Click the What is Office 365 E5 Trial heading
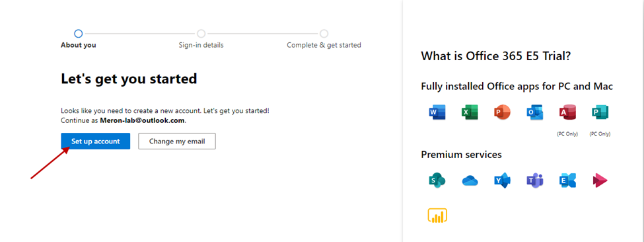 pos(496,56)
